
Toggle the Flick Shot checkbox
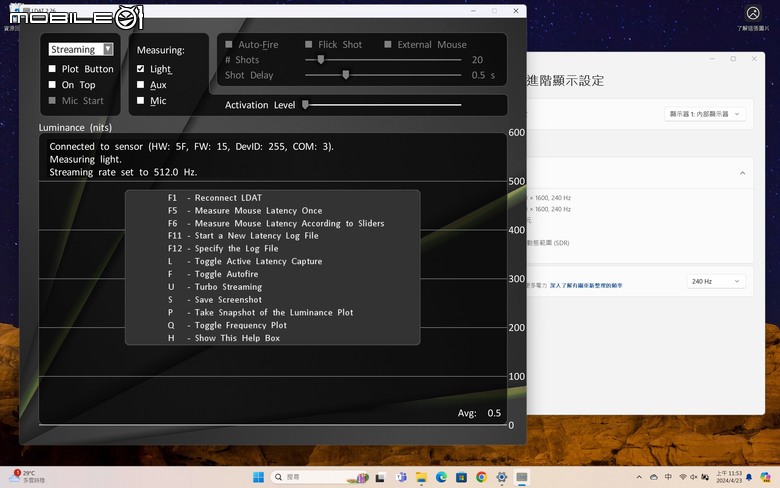click(x=308, y=44)
